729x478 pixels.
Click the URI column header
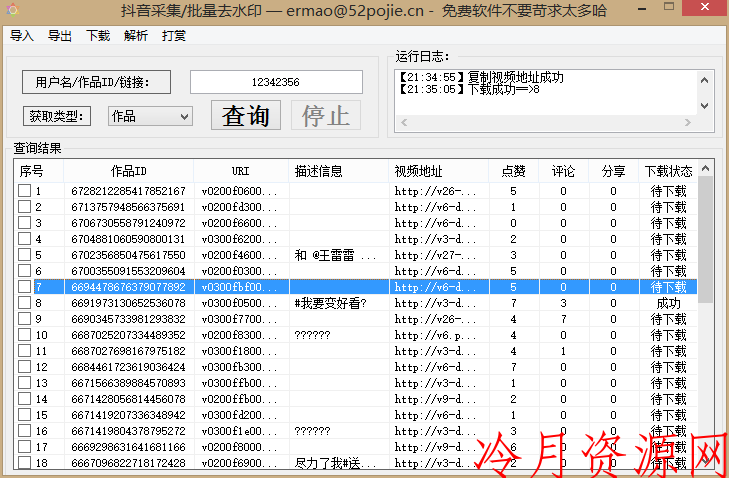241,171
